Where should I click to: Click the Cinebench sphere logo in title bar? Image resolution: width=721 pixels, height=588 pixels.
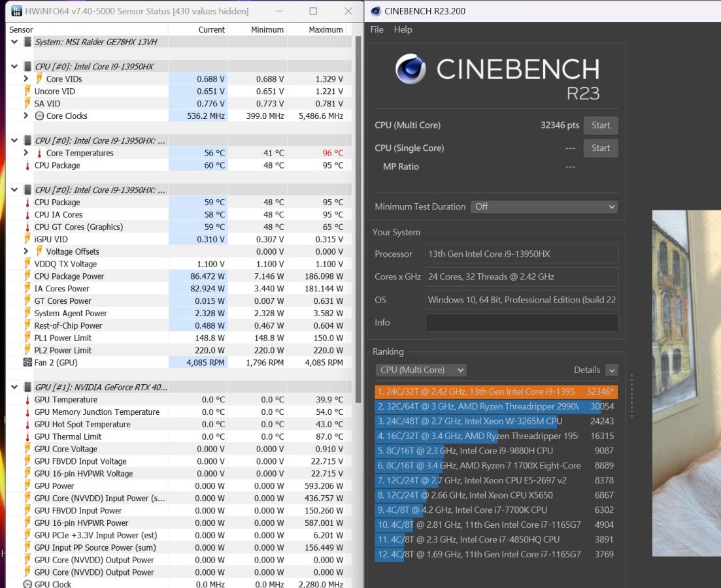(376, 11)
